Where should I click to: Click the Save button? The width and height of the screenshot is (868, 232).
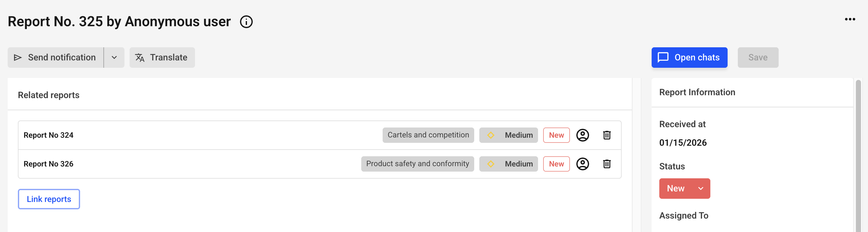(758, 58)
